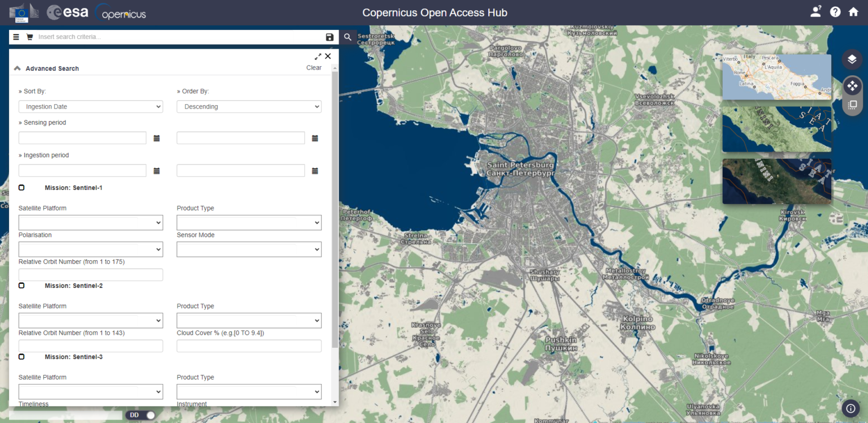
Task: Click the Insert search criteria field
Action: click(180, 37)
